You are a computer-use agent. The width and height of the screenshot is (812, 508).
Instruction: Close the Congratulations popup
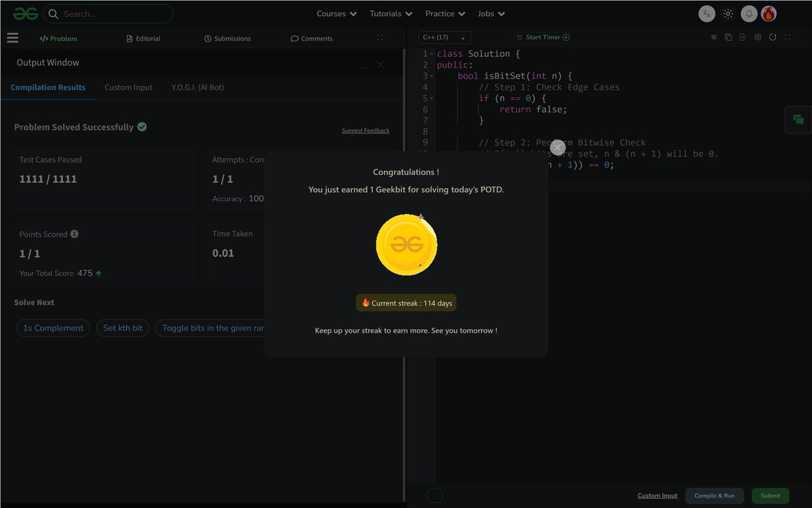558,147
